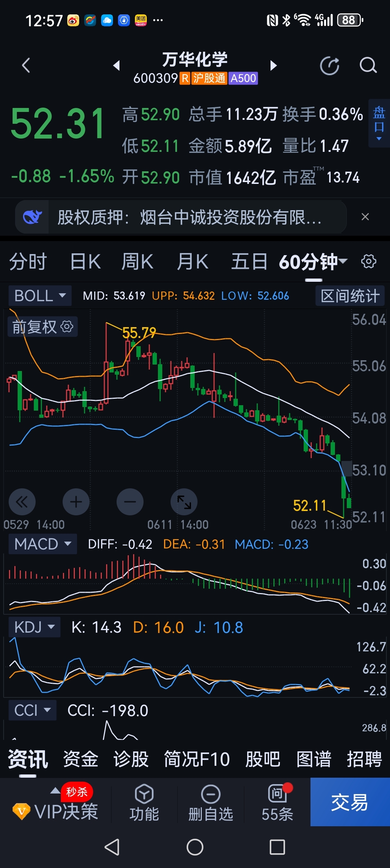Open VIP决策 menu

click(x=56, y=803)
